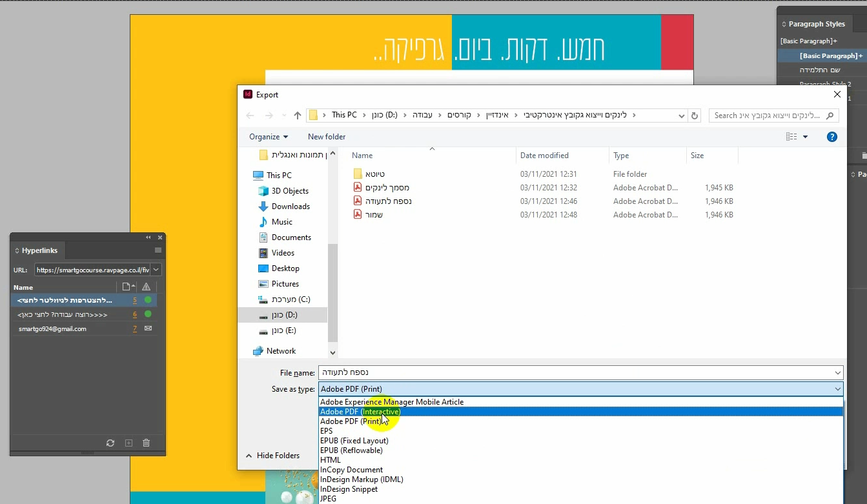
Task: Sort files by Date modified column
Action: (x=544, y=155)
